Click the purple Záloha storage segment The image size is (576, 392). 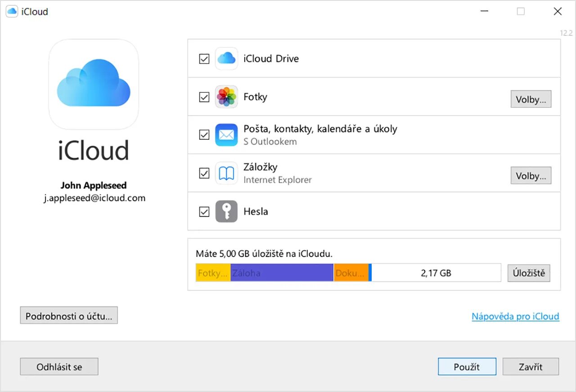pyautogui.click(x=282, y=273)
